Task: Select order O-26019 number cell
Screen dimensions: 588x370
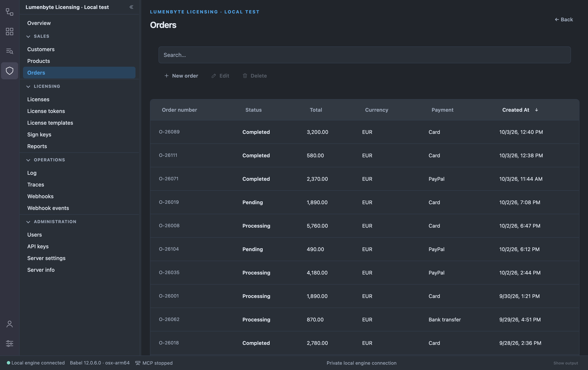Action: 169,202
